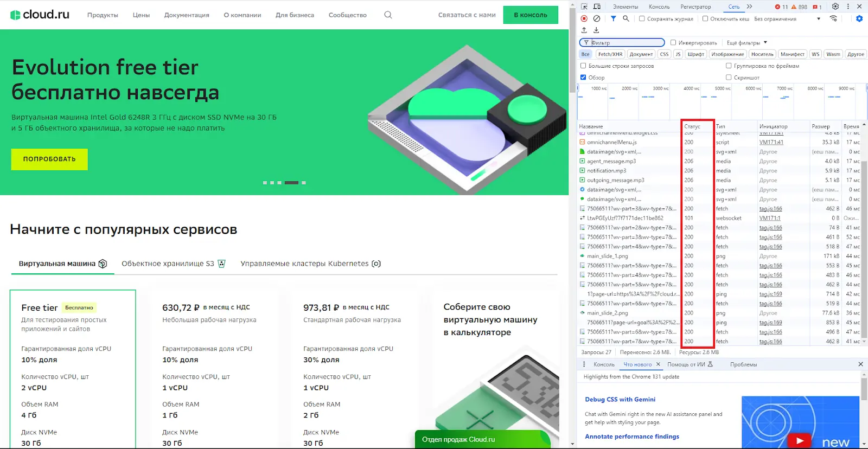Open 'Annotate performance findings' link

[632, 436]
